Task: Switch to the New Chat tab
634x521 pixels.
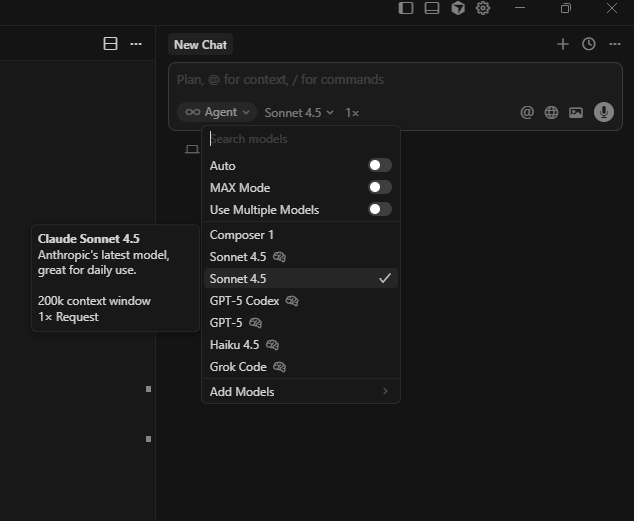Action: [x=200, y=44]
